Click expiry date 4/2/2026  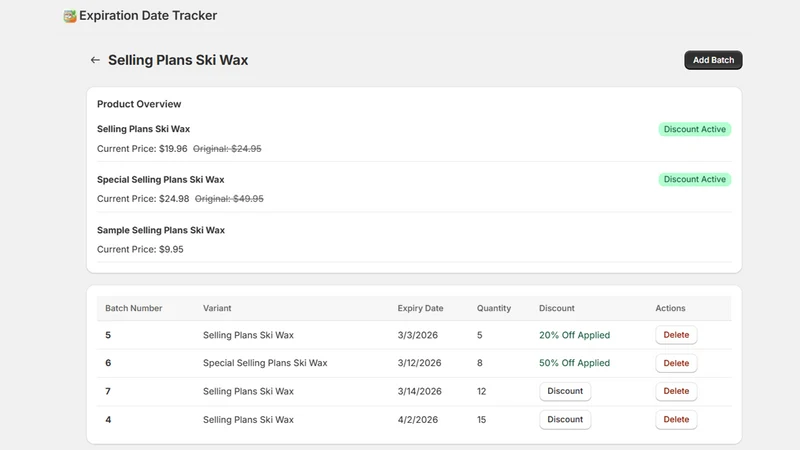tap(418, 420)
